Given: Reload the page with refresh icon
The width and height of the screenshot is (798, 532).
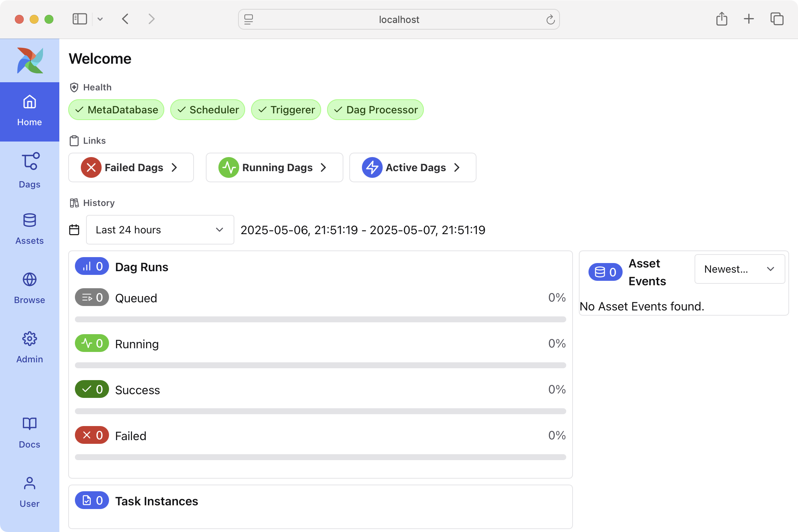Looking at the screenshot, I should pos(550,19).
